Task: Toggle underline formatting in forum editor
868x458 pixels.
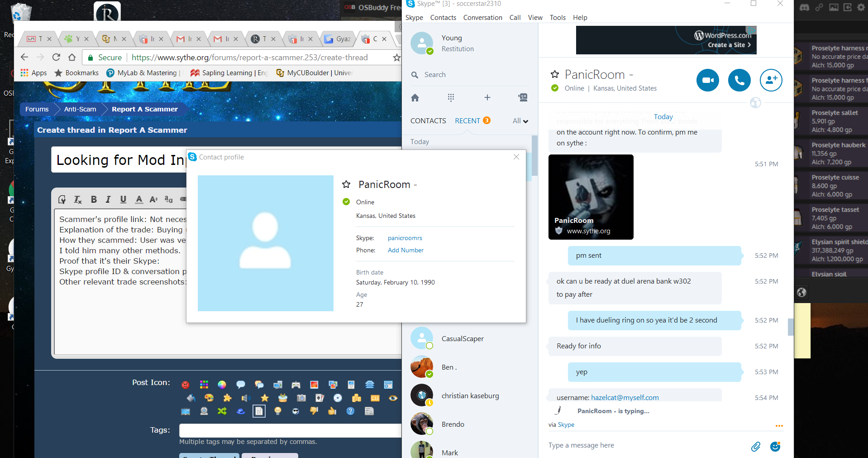Action: click(x=123, y=199)
